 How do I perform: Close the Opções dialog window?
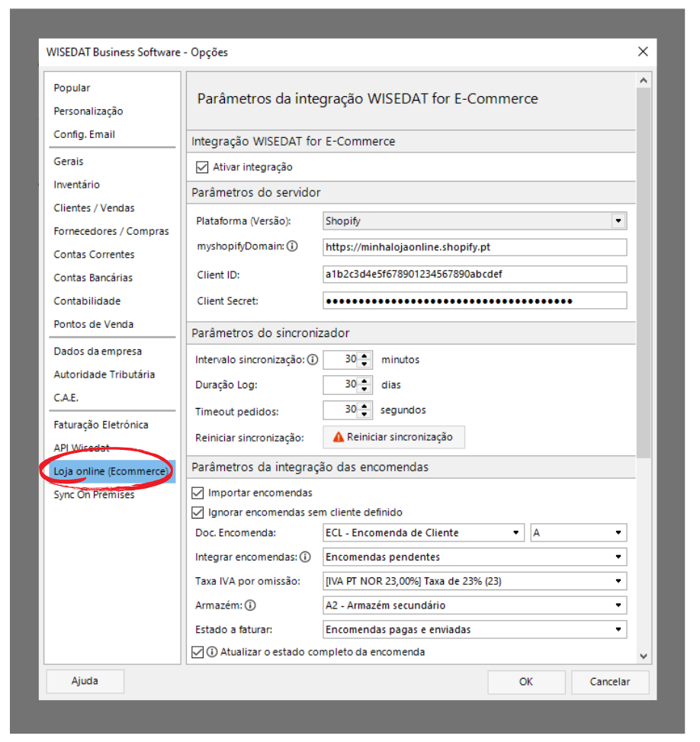(x=643, y=52)
